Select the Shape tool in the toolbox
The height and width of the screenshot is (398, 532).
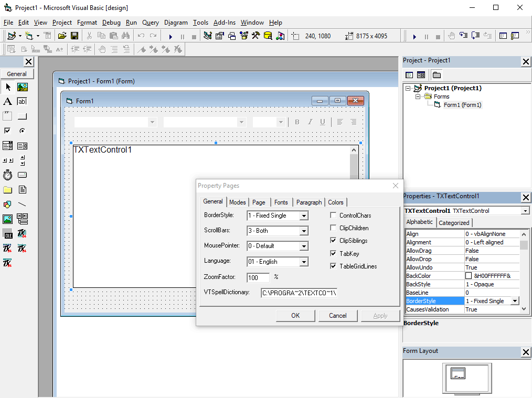(8, 204)
